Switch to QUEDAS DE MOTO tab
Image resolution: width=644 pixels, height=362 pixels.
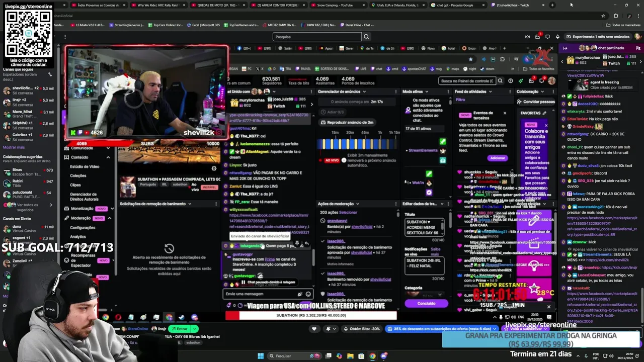(217, 5)
